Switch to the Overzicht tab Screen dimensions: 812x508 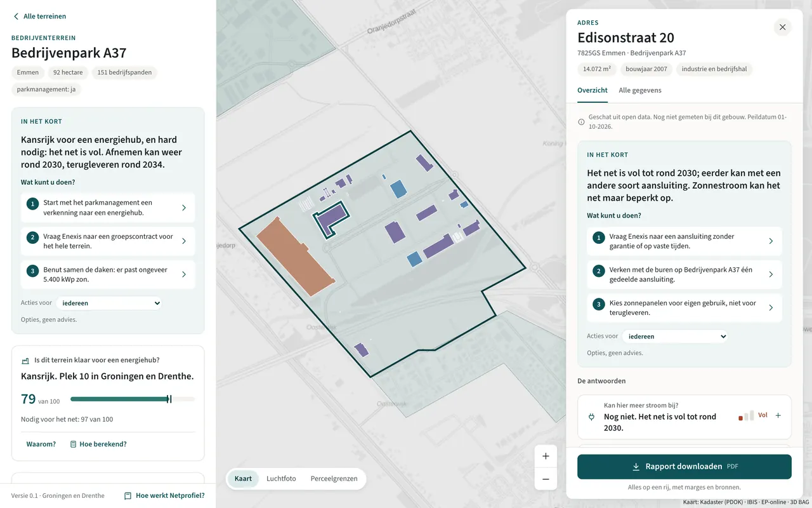[593, 90]
